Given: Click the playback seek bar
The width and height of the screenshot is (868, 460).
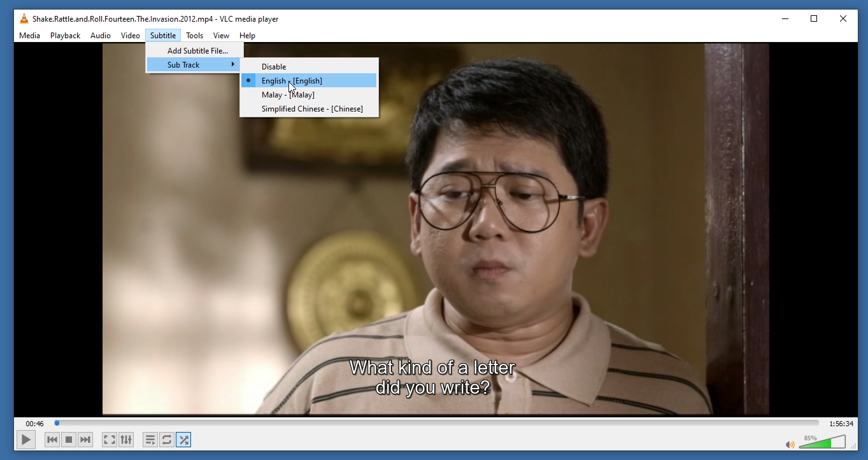Looking at the screenshot, I should pos(437,422).
